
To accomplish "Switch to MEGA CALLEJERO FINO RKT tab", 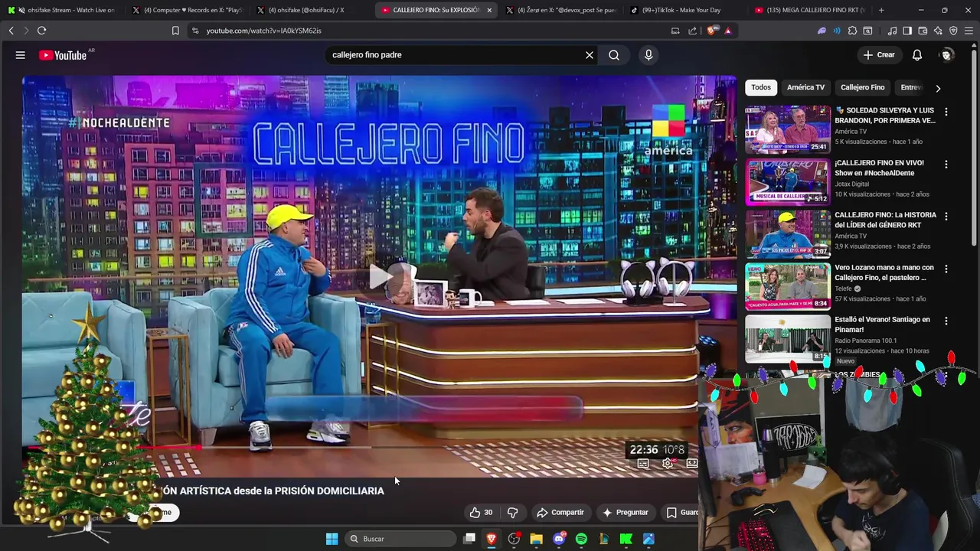I will [x=809, y=10].
